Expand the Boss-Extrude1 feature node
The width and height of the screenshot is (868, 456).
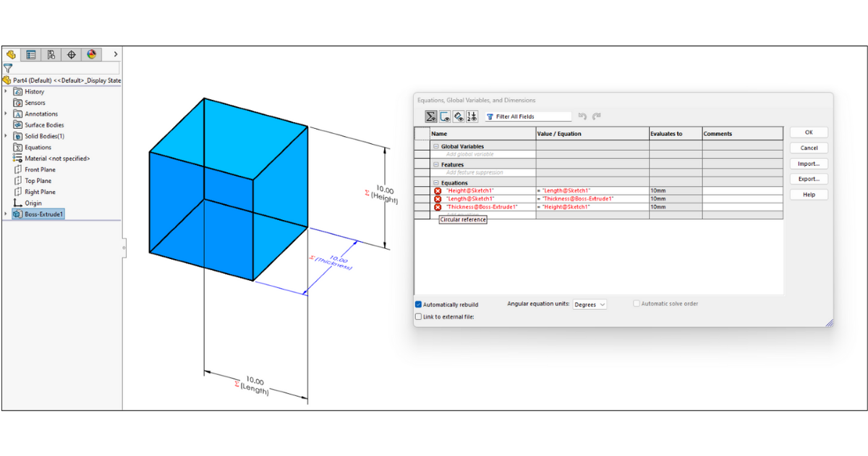coord(7,215)
